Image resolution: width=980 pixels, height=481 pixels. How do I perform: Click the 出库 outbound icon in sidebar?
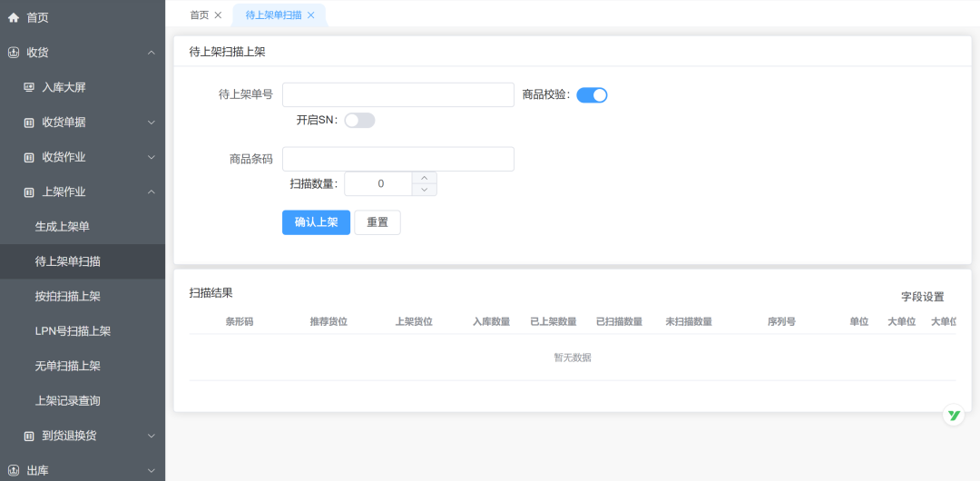[14, 470]
